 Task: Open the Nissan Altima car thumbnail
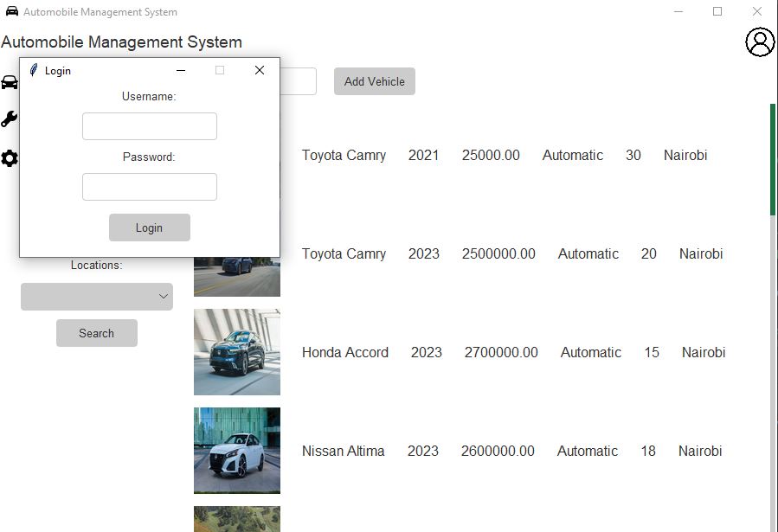[x=236, y=451]
